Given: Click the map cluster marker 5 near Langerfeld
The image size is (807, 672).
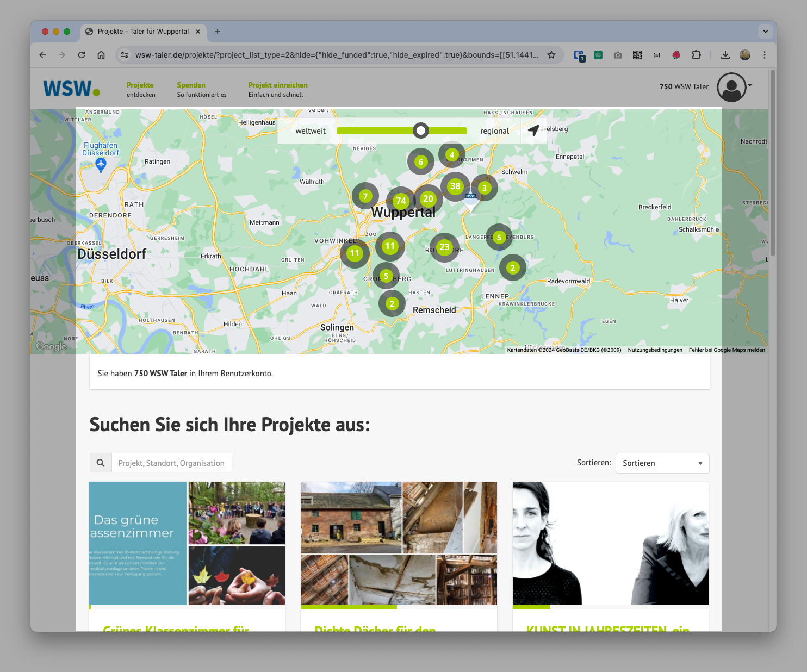Looking at the screenshot, I should 499,237.
